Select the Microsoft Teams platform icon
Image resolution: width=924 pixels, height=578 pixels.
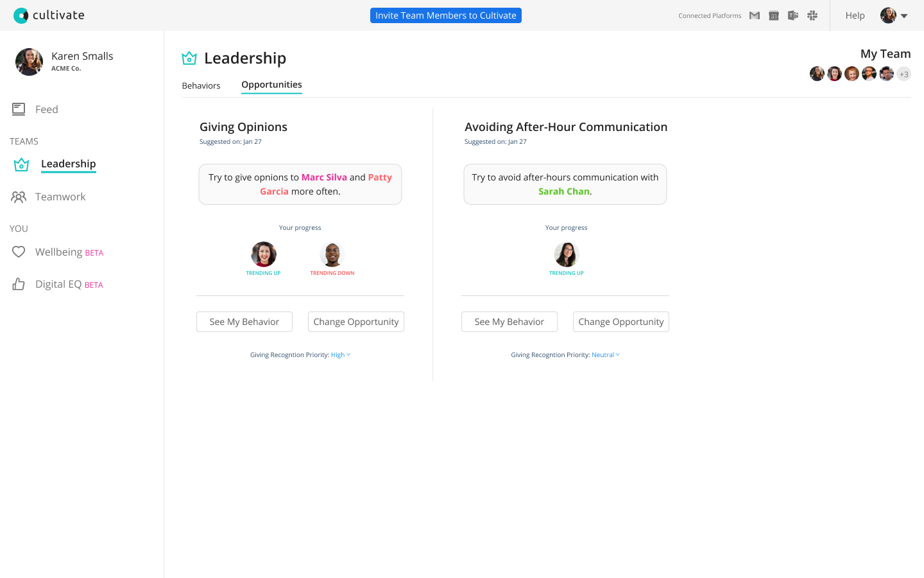(792, 15)
